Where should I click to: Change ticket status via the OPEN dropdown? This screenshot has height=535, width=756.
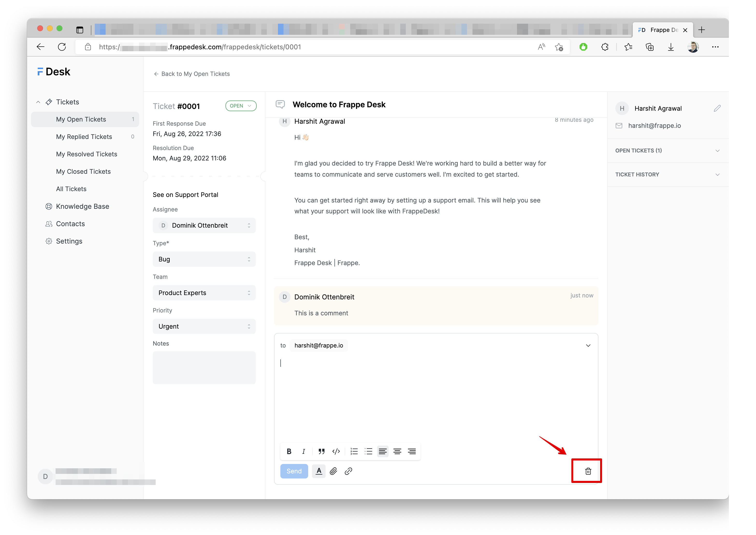pos(241,106)
